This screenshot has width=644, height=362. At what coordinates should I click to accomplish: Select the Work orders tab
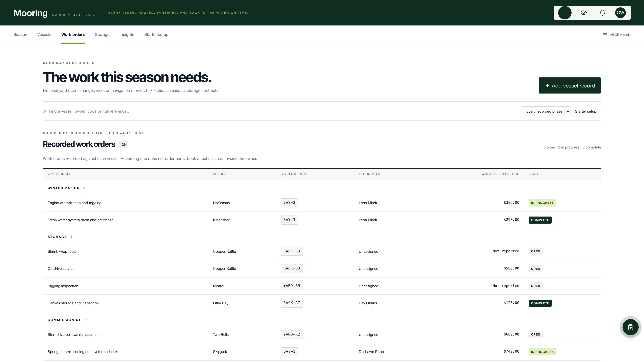pyautogui.click(x=73, y=35)
